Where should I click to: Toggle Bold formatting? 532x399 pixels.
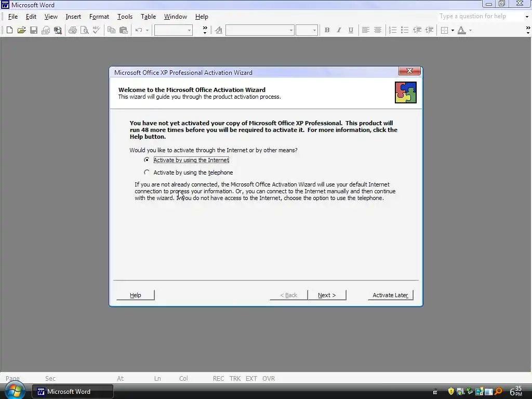tap(327, 30)
